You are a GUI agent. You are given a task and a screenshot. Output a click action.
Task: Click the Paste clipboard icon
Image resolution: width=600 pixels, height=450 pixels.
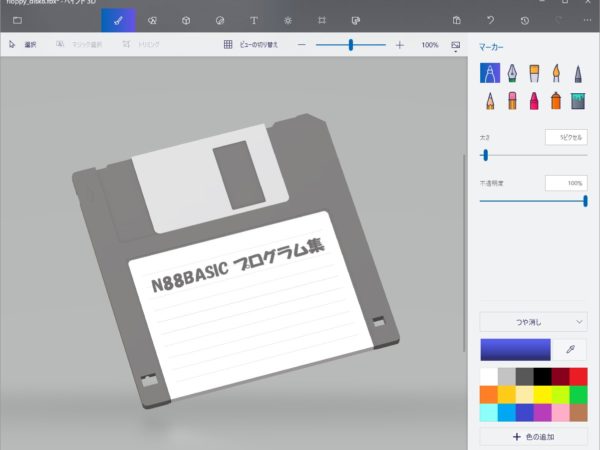[457, 20]
